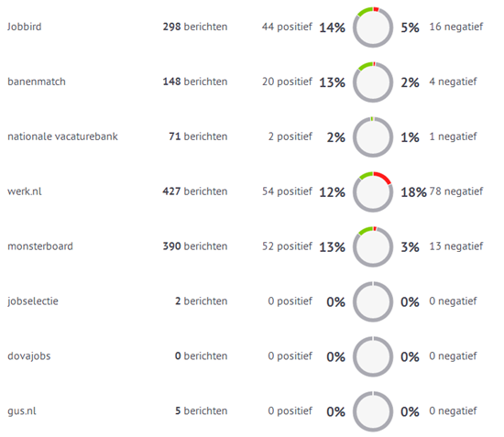Click the dovajobs empty donut chart
The height and width of the screenshot is (437, 504).
[x=373, y=356]
